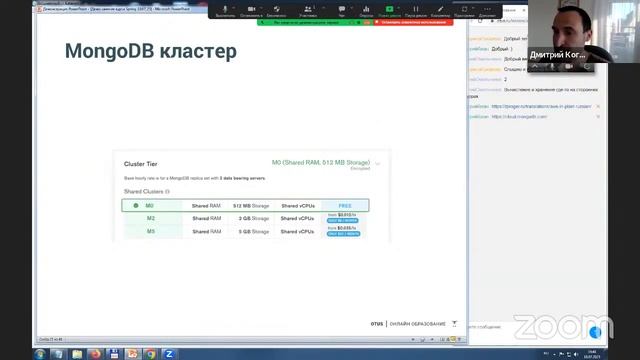Open Zoom app on taskbar

coord(169,354)
